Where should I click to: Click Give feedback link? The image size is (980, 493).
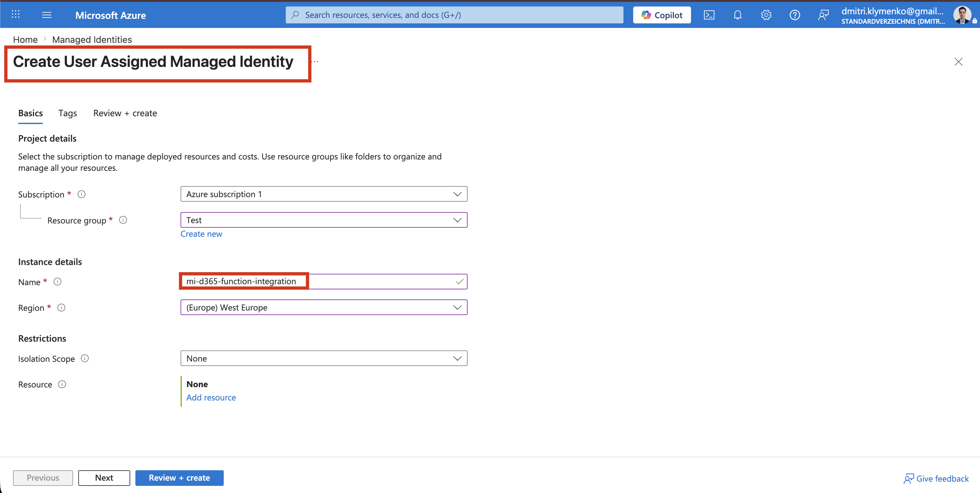(x=936, y=478)
